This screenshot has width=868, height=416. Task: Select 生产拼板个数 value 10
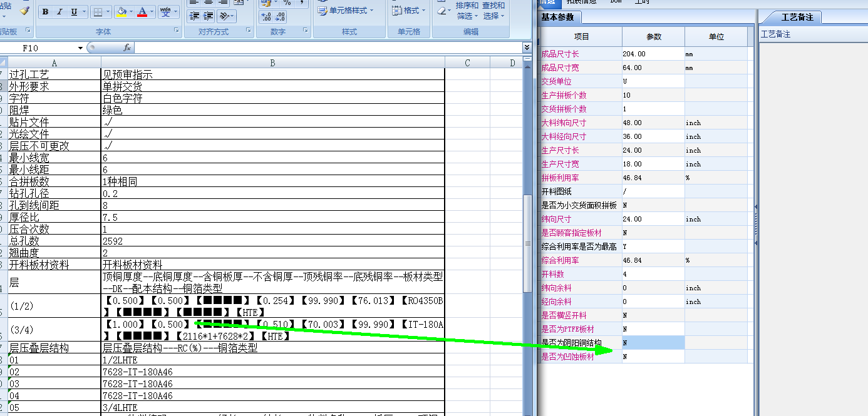(x=653, y=95)
